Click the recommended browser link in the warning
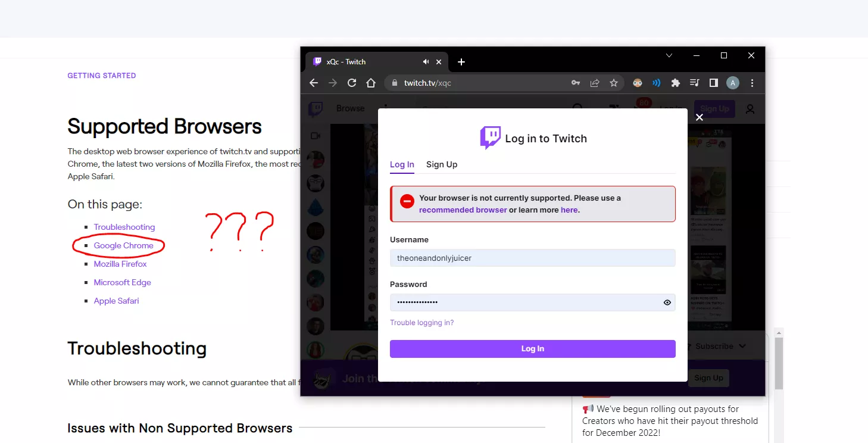The image size is (868, 443). pos(463,210)
